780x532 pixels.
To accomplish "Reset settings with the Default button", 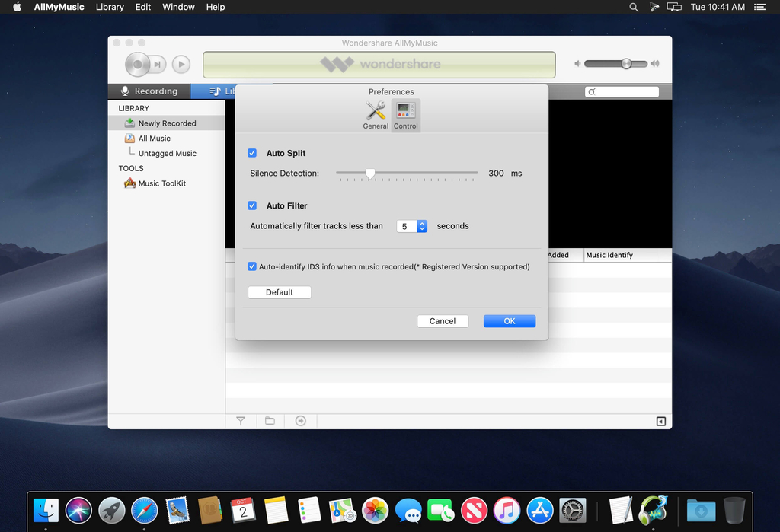I will (x=280, y=292).
